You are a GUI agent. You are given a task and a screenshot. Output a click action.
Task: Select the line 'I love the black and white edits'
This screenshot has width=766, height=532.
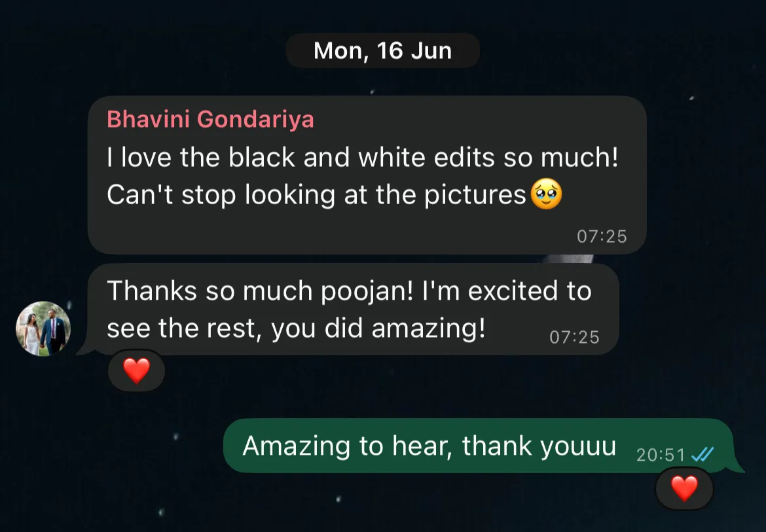pyautogui.click(x=301, y=157)
